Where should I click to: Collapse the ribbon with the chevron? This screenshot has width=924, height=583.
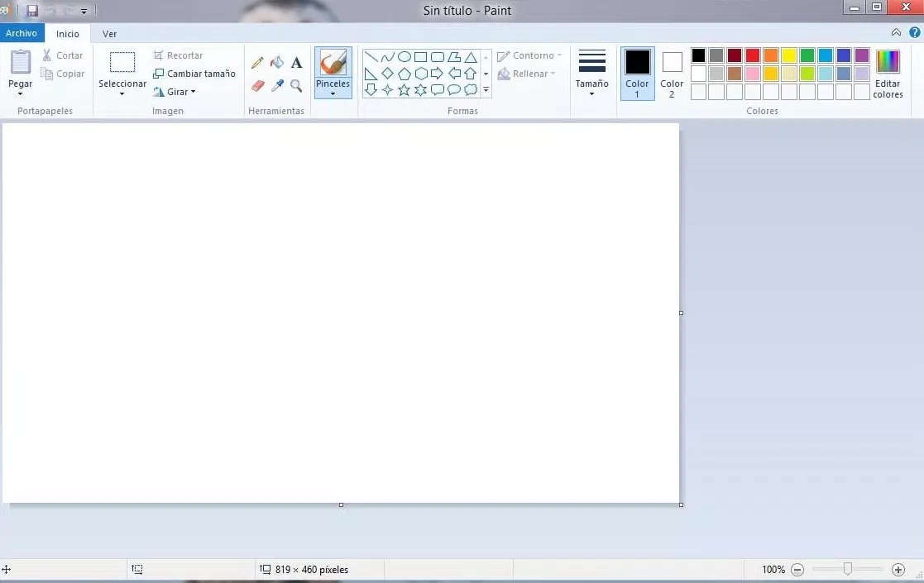coord(896,33)
